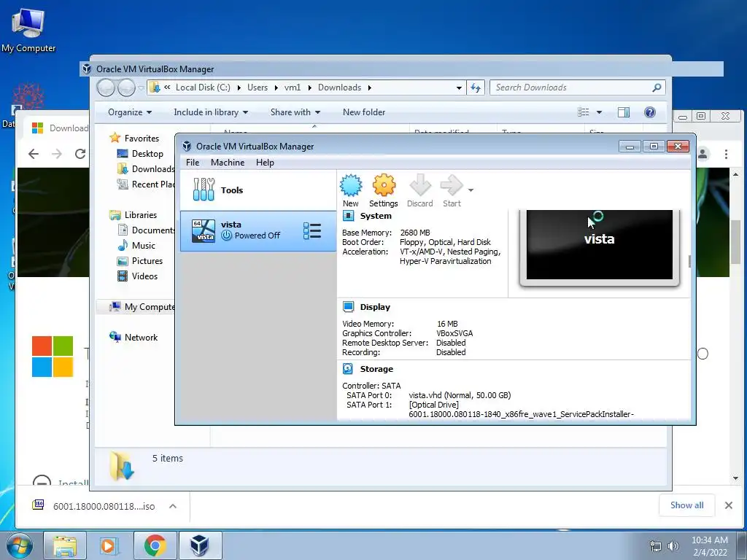Select Libraries in Explorer navigation pane

[141, 215]
